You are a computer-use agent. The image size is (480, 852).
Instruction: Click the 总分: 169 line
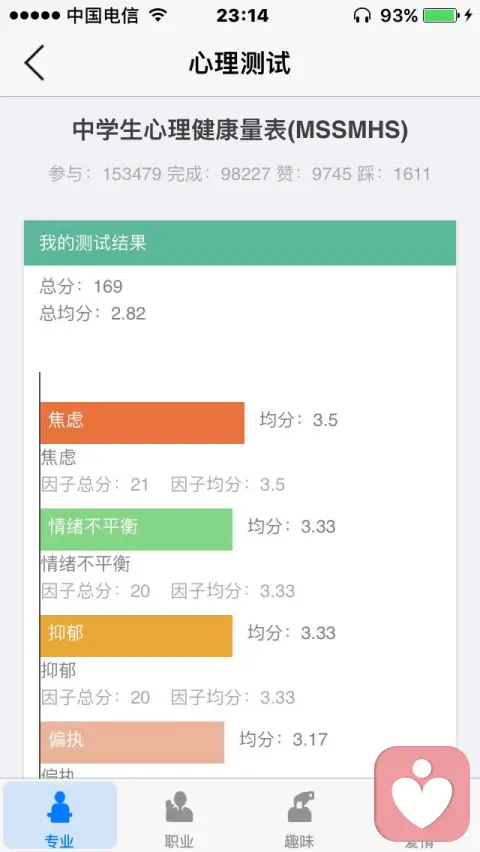tap(81, 286)
